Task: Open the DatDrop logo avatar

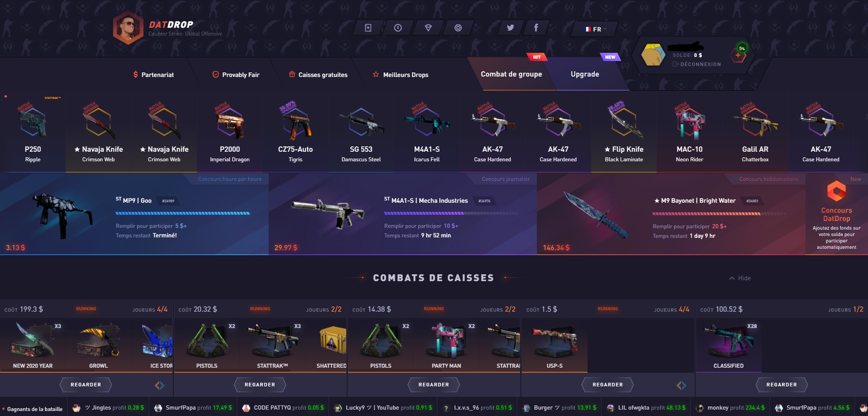Action: pyautogui.click(x=128, y=27)
